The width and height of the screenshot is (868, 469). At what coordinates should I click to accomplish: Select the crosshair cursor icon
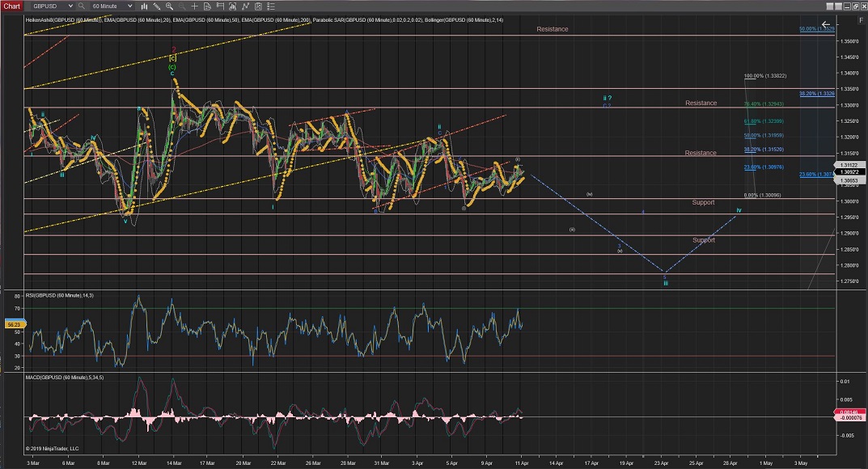pyautogui.click(x=194, y=6)
